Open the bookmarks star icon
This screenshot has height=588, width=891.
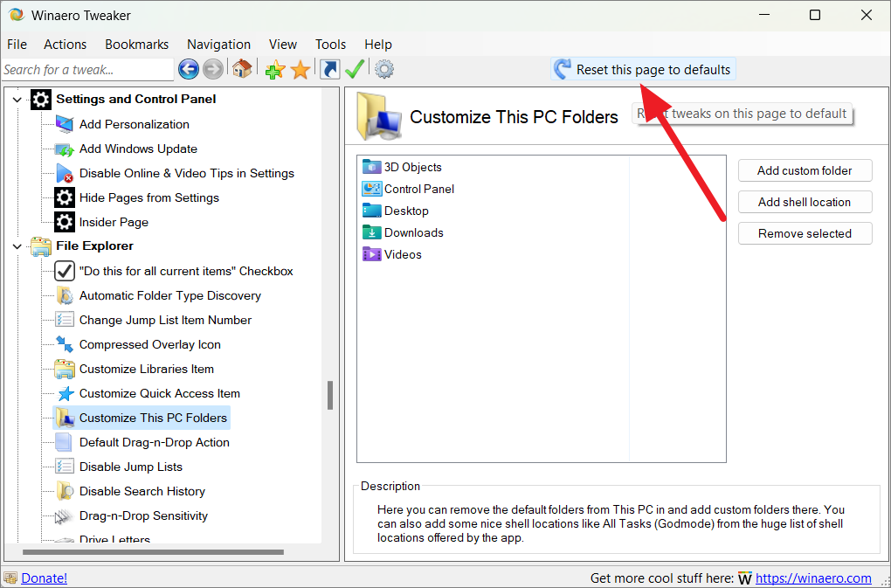click(x=300, y=70)
